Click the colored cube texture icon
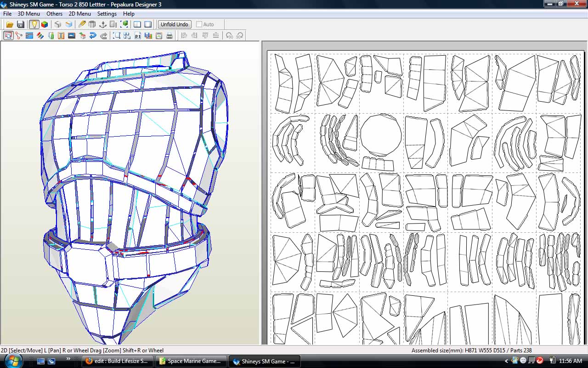Screen dimensions: 588x368 tap(45, 24)
